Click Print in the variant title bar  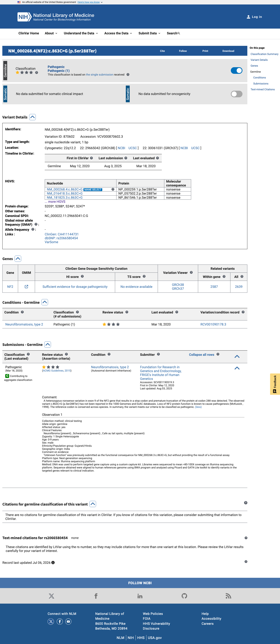[x=205, y=51]
